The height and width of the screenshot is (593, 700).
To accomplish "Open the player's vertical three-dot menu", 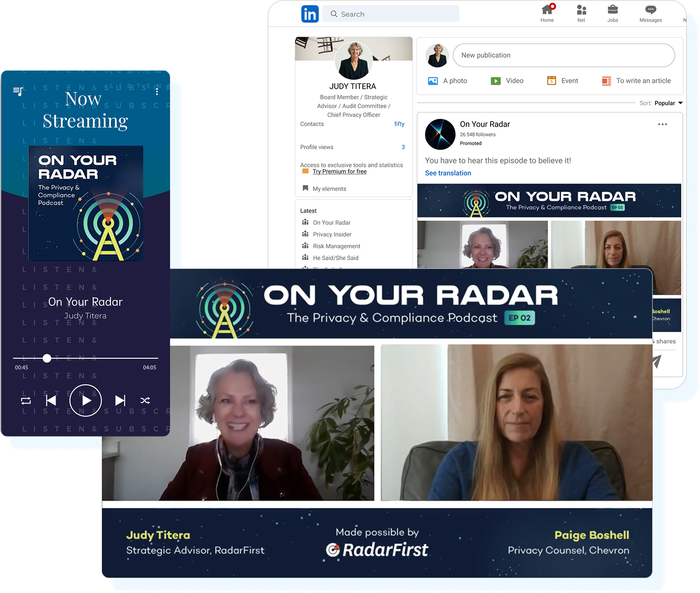I will (x=157, y=91).
